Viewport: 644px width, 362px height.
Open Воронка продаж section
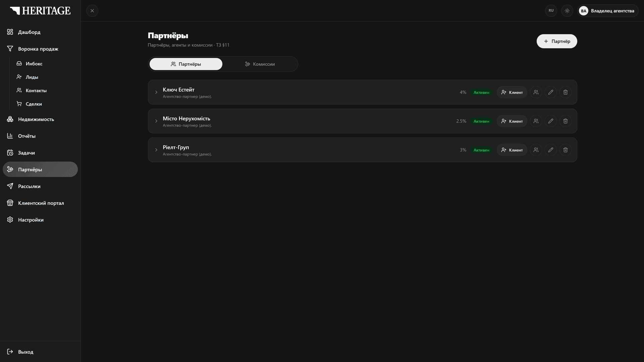point(40,49)
